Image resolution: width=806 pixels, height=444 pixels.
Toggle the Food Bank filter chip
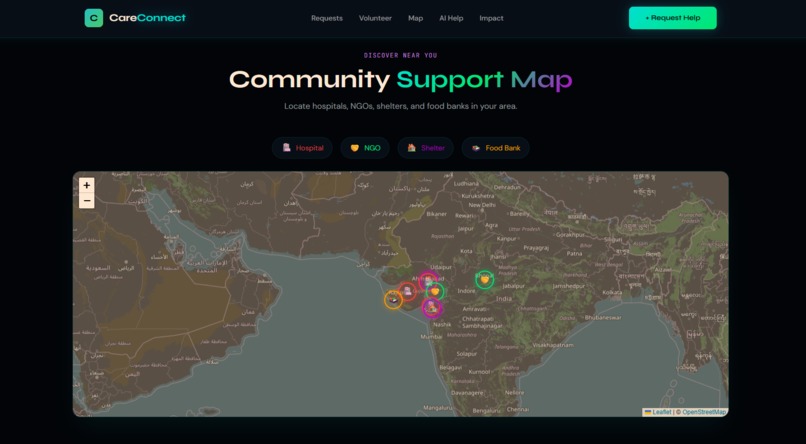coord(496,148)
